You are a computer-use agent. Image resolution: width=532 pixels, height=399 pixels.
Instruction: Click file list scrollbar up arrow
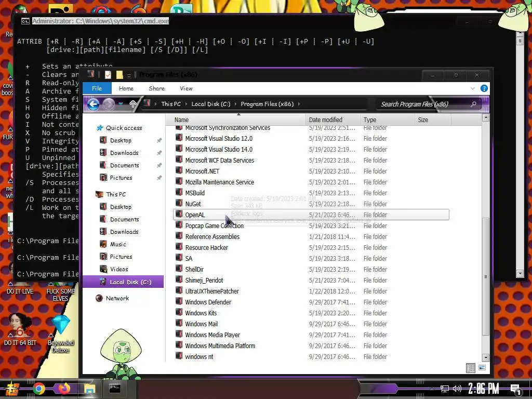[x=486, y=118]
